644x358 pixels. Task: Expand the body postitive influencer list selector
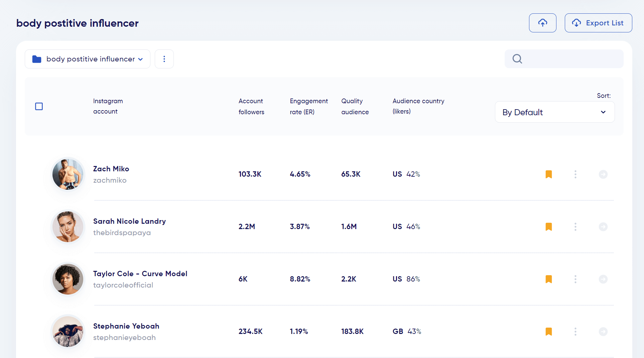(x=87, y=59)
